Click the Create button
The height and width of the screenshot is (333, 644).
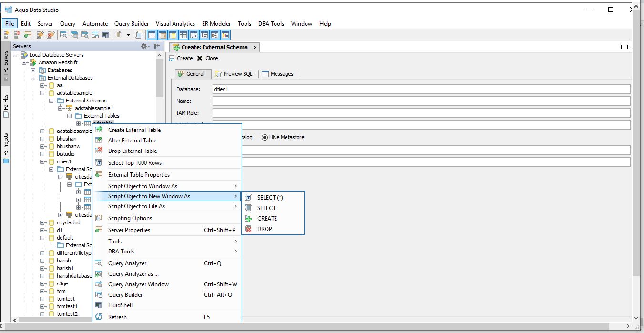[x=181, y=58]
